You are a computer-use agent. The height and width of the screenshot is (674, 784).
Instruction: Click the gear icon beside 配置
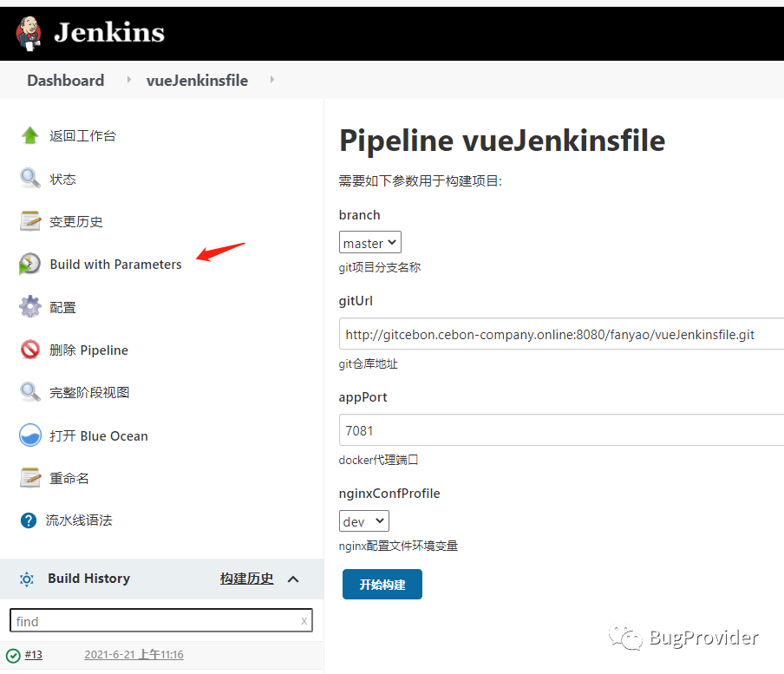30,307
